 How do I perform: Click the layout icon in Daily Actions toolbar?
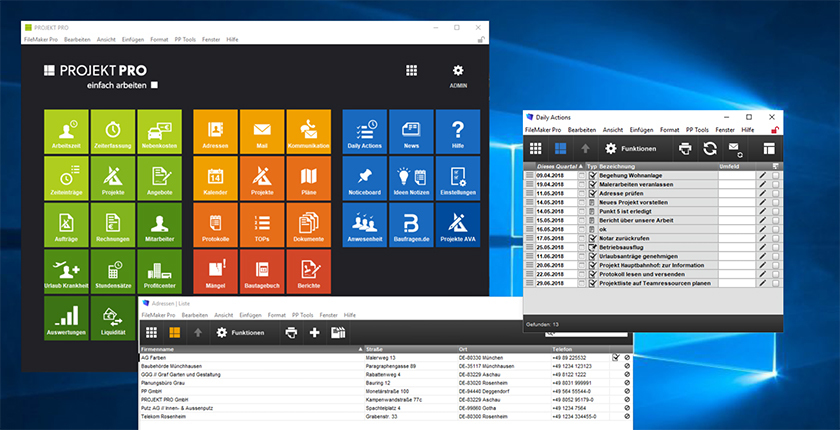coord(769,148)
